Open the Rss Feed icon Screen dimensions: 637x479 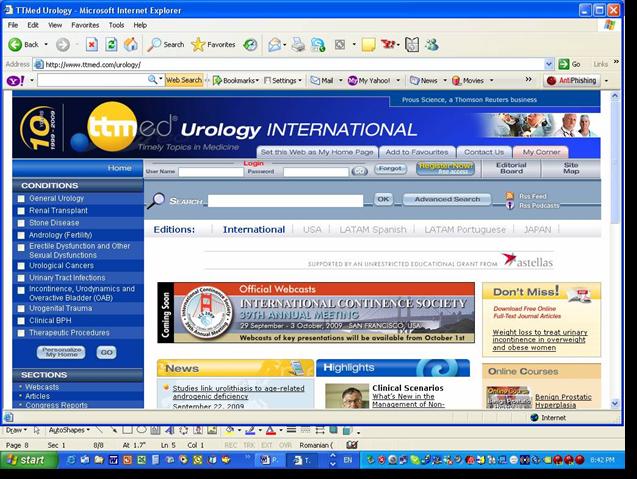tap(510, 196)
